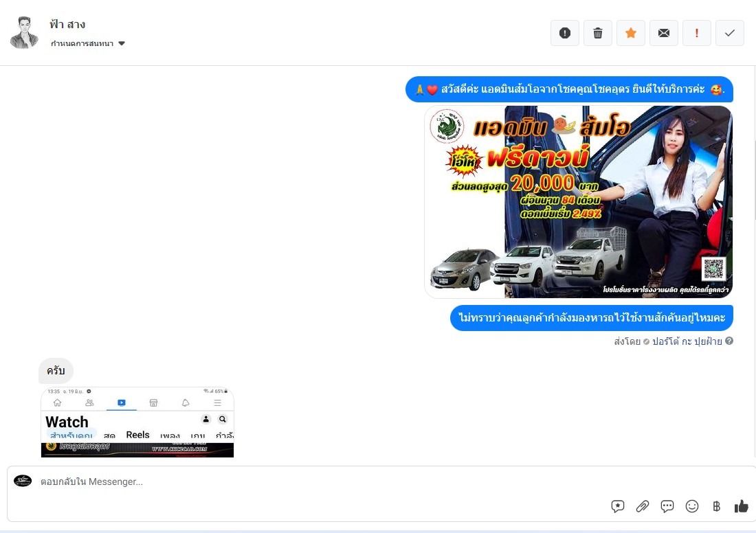Mark conversation done with the checkmark
The width and height of the screenshot is (756, 533).
730,33
